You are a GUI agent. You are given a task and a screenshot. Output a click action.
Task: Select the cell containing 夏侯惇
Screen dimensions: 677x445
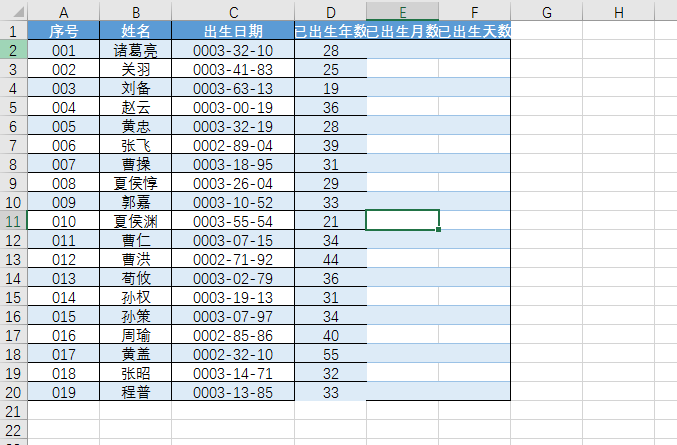point(136,183)
